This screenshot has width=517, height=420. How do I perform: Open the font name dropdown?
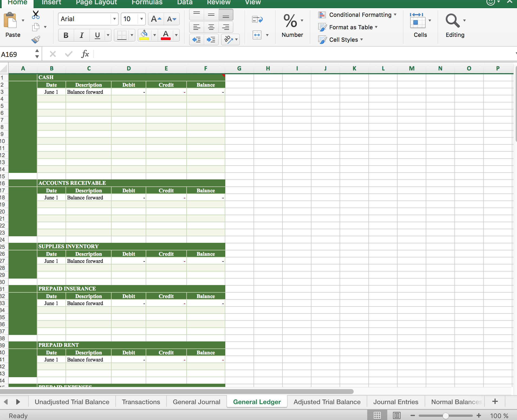pyautogui.click(x=115, y=19)
